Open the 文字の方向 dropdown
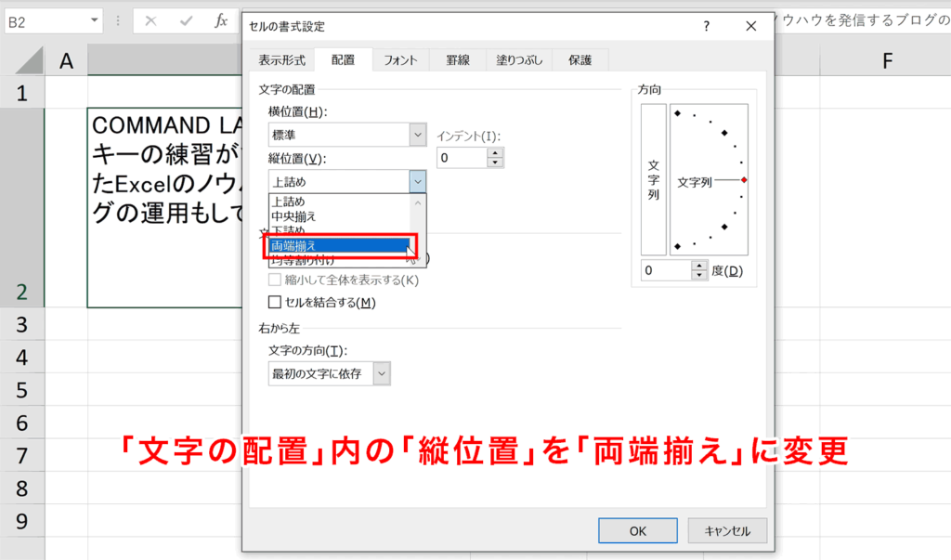 pyautogui.click(x=380, y=373)
